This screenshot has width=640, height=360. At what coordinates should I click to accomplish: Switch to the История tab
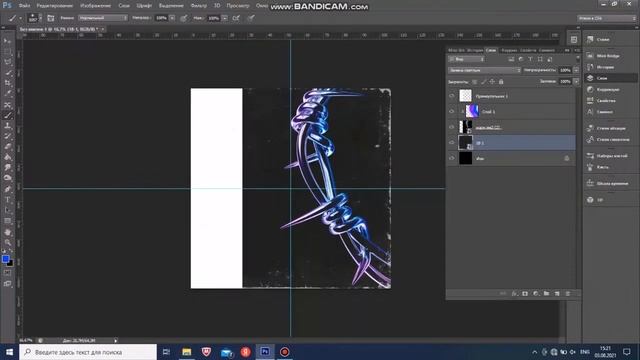point(475,50)
